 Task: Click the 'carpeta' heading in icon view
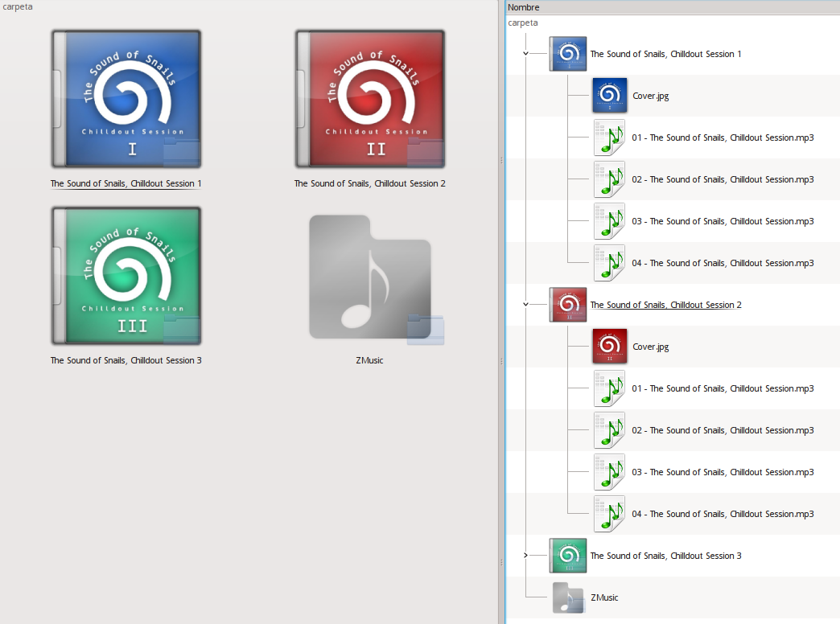pyautogui.click(x=18, y=7)
